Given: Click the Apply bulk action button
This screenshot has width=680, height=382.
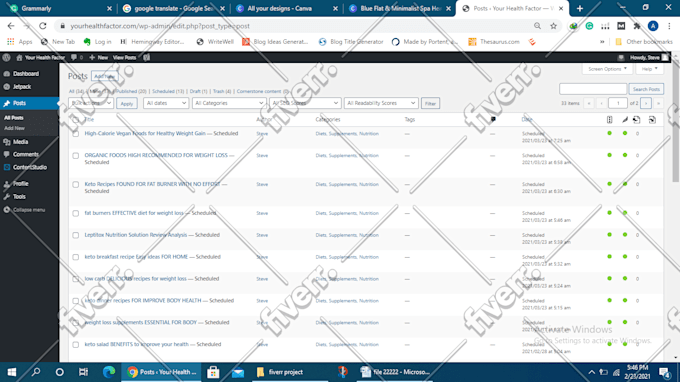Looking at the screenshot, I should point(127,104).
